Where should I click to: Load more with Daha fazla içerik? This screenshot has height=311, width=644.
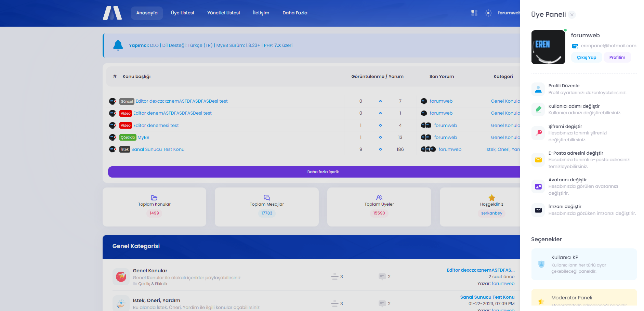323,172
